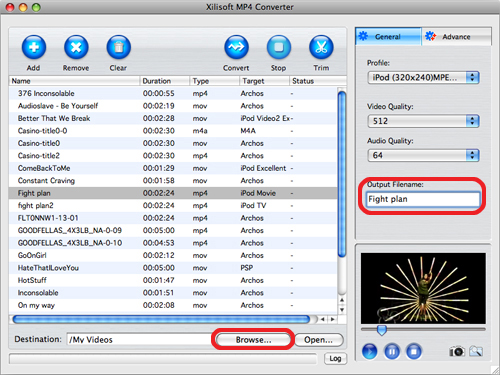Select the highlighted 'Fight plan' row
Image resolution: width=500 pixels, height=375 pixels.
(173, 193)
